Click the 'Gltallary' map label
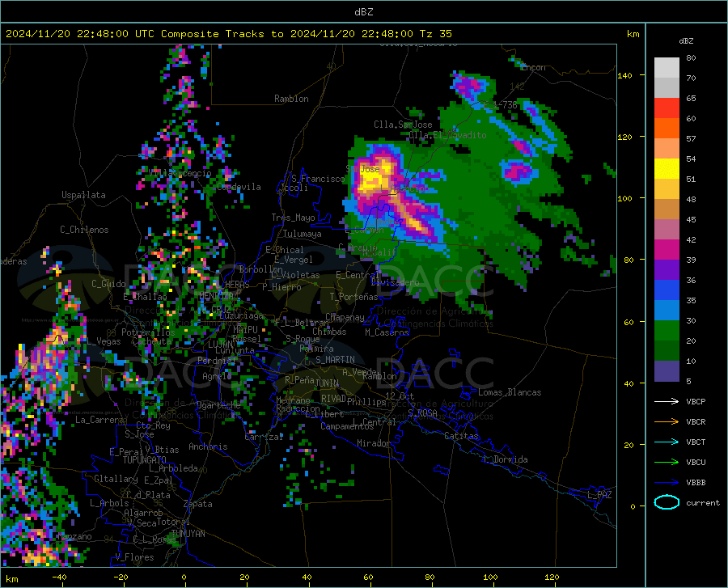The width and height of the screenshot is (728, 588). point(116,479)
